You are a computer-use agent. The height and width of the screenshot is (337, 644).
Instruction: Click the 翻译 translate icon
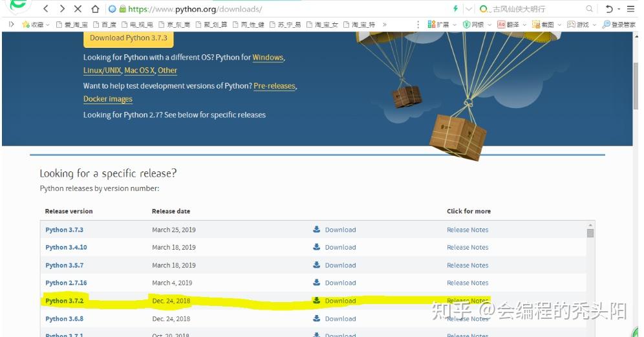tap(508, 25)
